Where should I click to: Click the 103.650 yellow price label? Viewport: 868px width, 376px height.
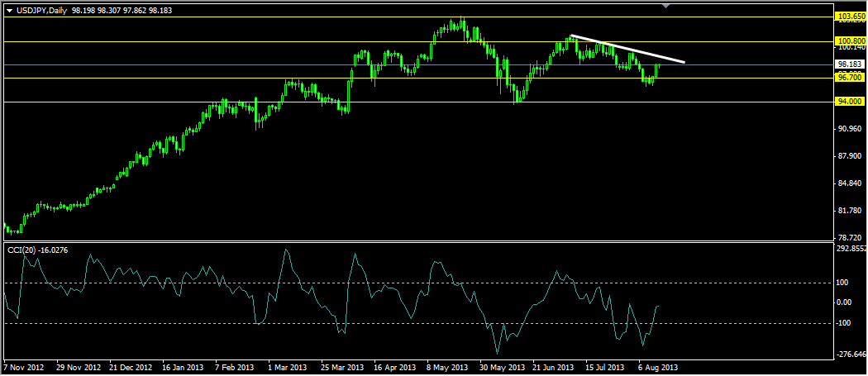click(851, 17)
